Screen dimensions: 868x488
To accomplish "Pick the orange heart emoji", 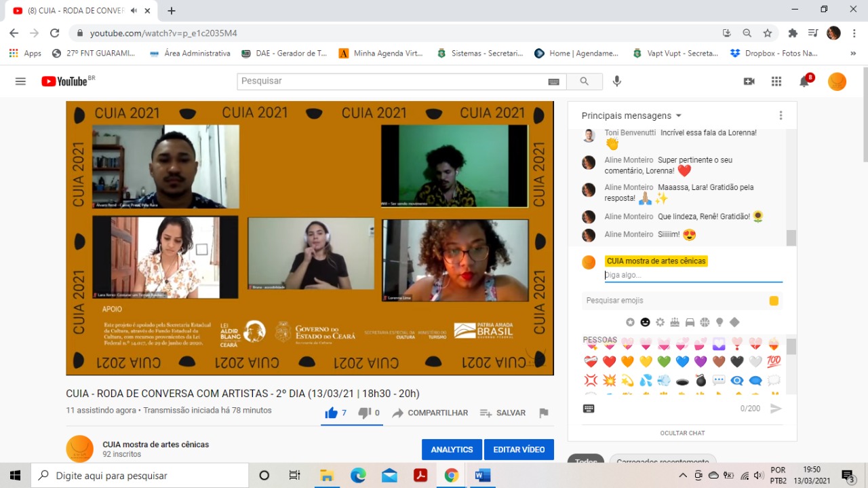I will pyautogui.click(x=627, y=362).
